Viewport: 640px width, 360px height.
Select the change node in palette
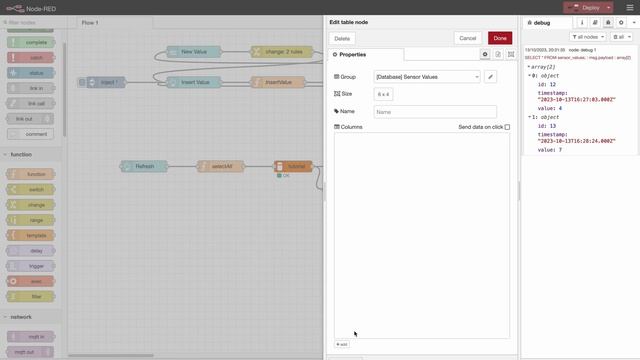point(31,205)
